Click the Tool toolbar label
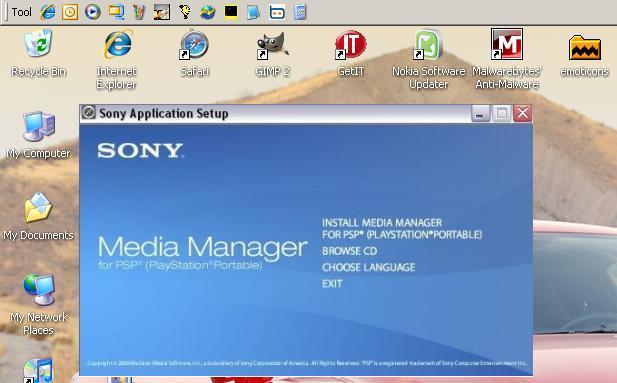 [21, 12]
